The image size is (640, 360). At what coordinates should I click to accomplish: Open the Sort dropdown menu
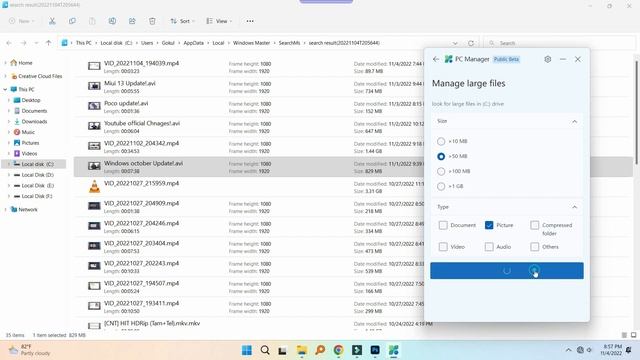[182, 21]
